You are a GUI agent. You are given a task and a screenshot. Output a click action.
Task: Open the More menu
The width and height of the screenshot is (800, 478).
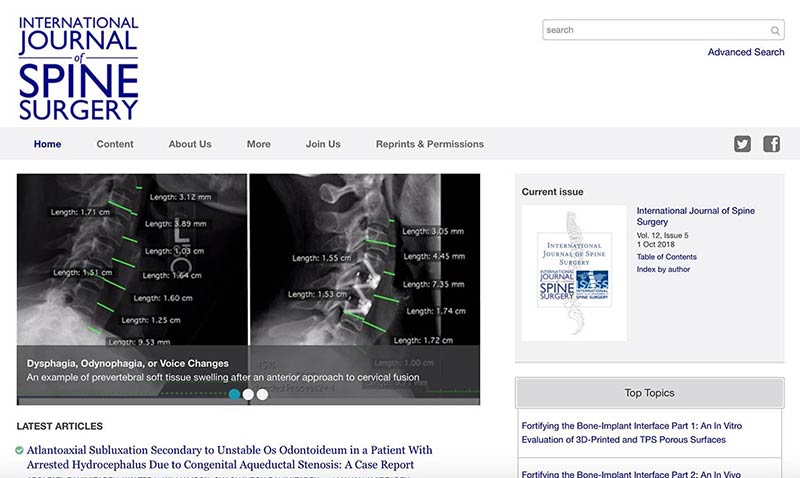259,144
